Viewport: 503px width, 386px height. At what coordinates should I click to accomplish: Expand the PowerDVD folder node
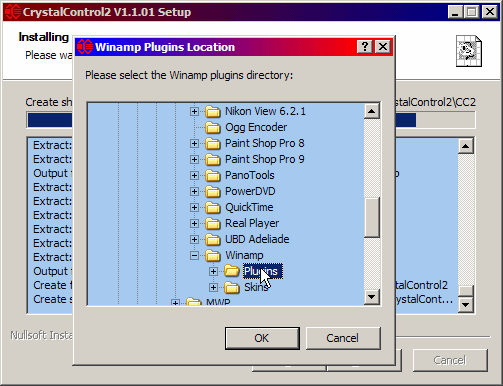194,192
